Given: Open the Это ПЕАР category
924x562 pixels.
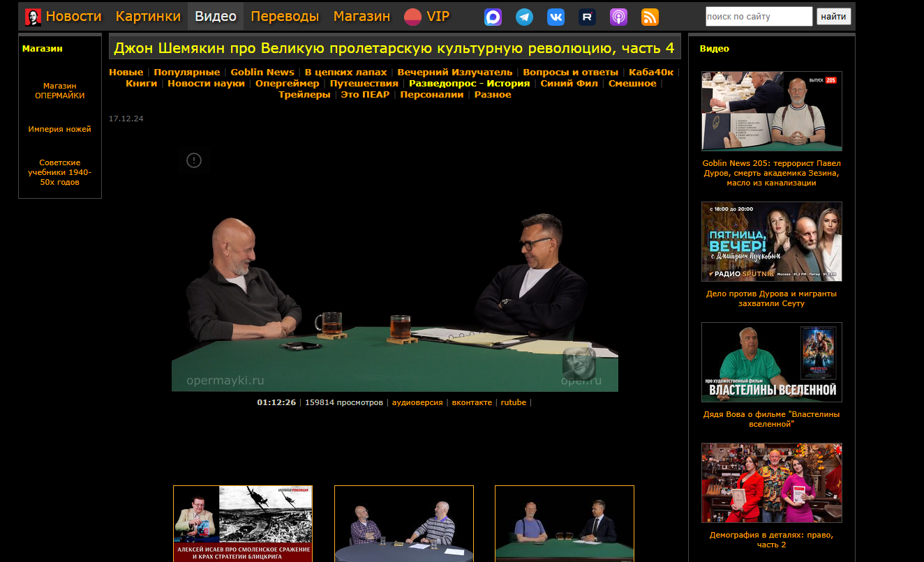Looking at the screenshot, I should [365, 95].
